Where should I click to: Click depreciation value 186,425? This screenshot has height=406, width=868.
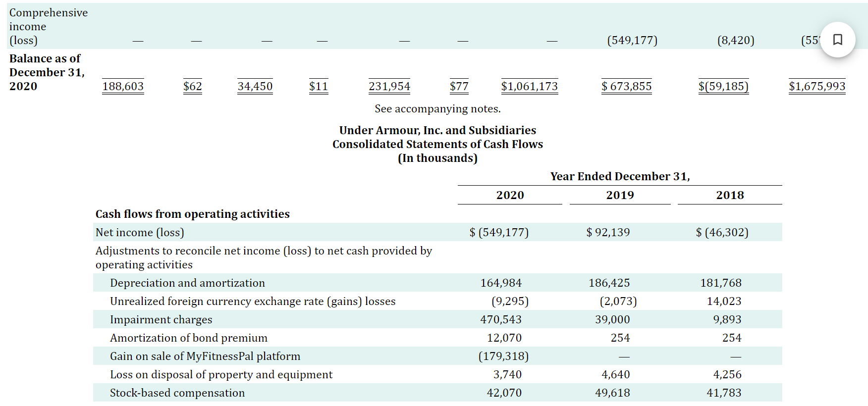point(609,283)
